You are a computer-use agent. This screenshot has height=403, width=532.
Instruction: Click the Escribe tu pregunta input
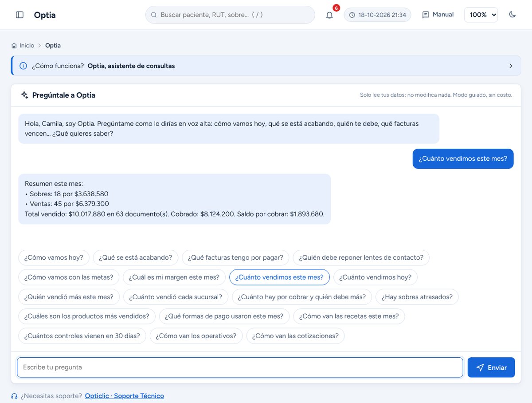pyautogui.click(x=240, y=367)
